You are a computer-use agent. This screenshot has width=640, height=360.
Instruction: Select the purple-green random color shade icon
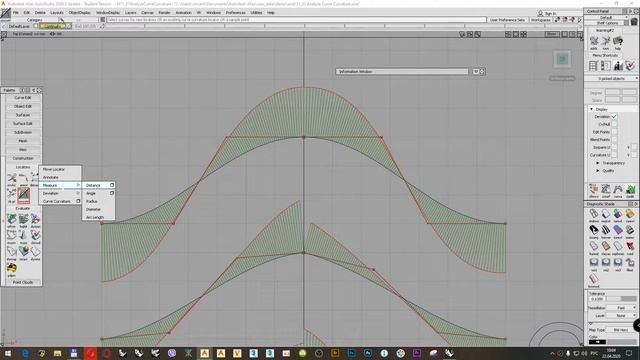point(618,214)
